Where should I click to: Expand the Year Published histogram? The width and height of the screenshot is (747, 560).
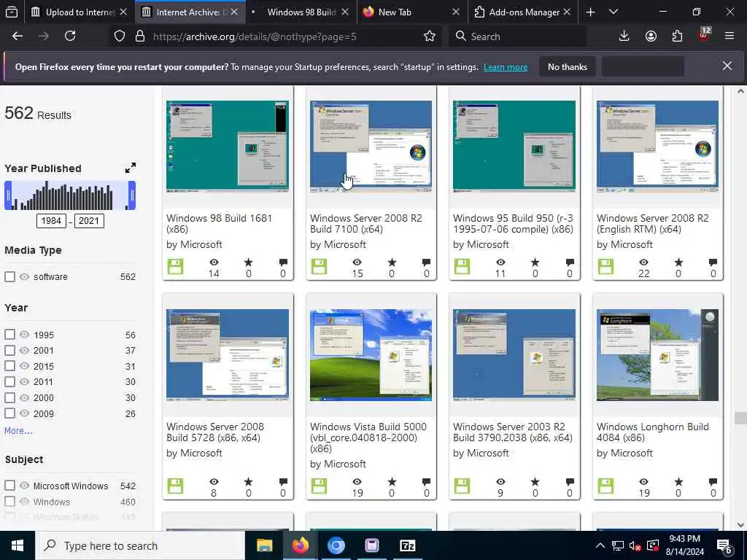point(130,168)
